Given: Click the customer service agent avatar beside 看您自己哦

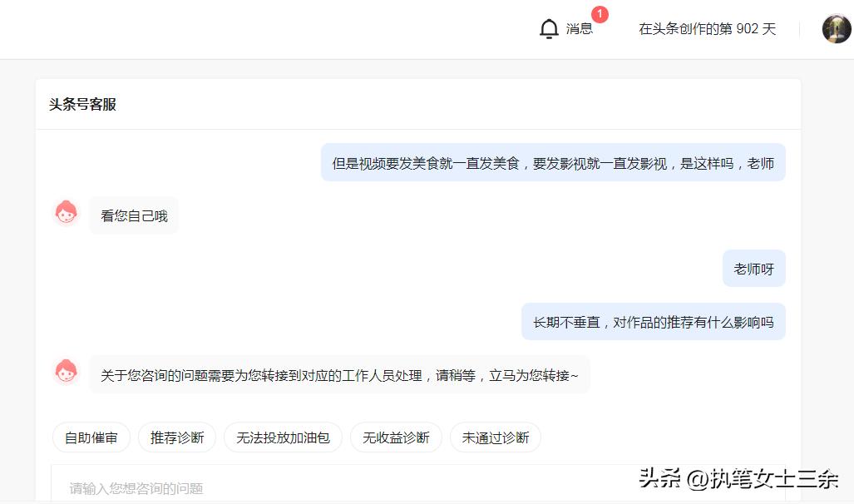Looking at the screenshot, I should 67,213.
